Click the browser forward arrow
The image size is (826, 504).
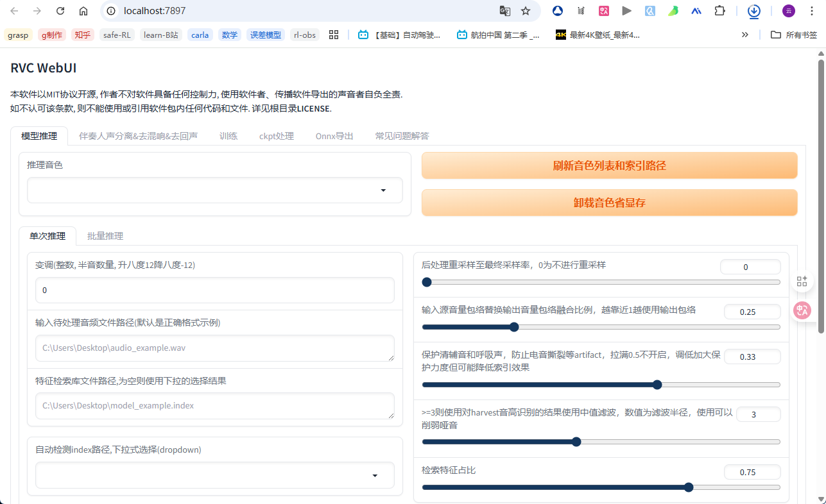[x=37, y=11]
